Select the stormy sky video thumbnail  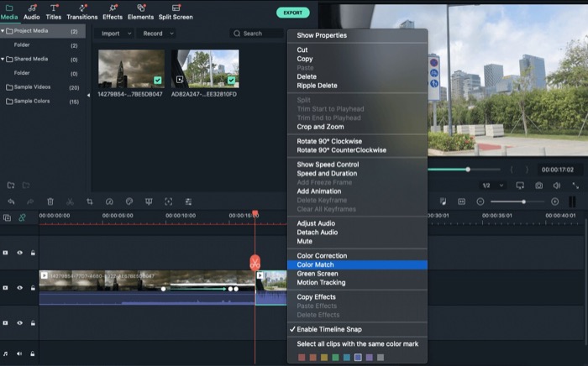(131, 69)
